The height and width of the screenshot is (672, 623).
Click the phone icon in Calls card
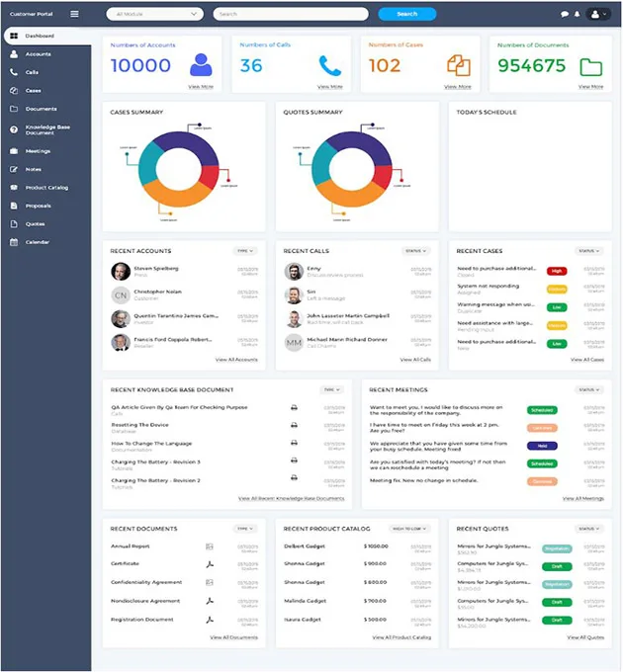click(329, 66)
